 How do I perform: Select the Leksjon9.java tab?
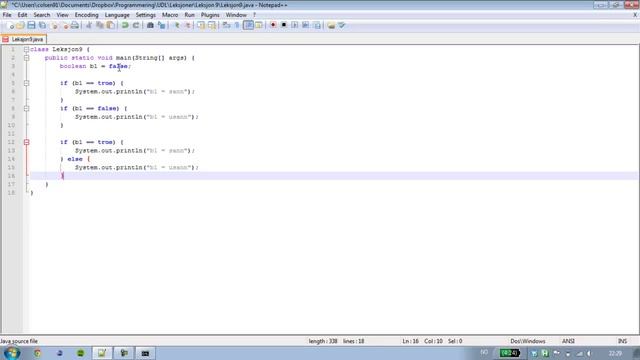[x=24, y=39]
